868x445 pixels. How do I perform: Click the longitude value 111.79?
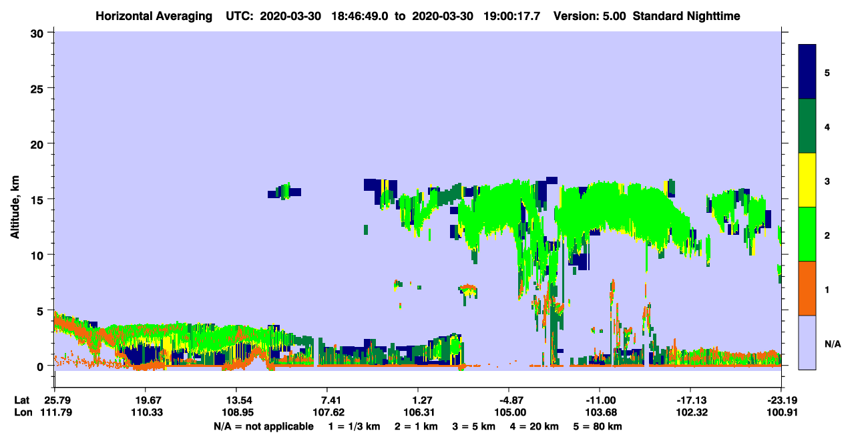pyautogui.click(x=55, y=412)
